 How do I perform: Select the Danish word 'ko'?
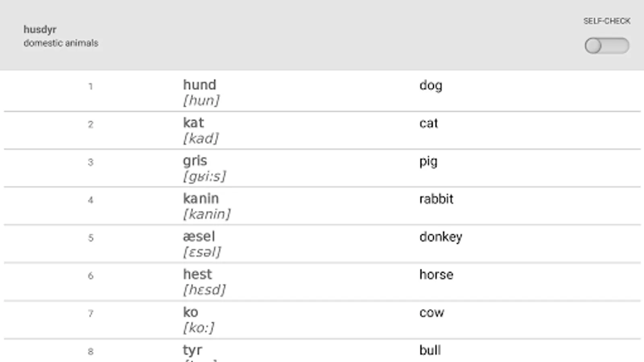click(x=190, y=312)
